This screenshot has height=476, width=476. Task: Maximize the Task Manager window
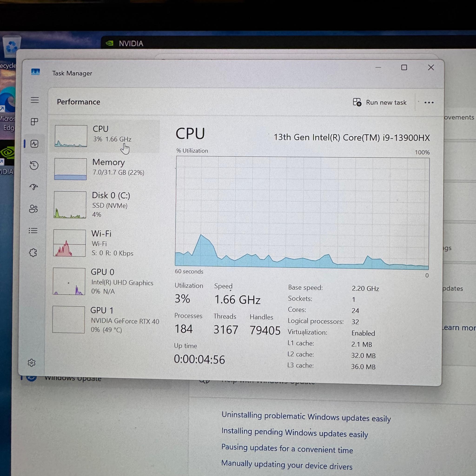point(404,67)
